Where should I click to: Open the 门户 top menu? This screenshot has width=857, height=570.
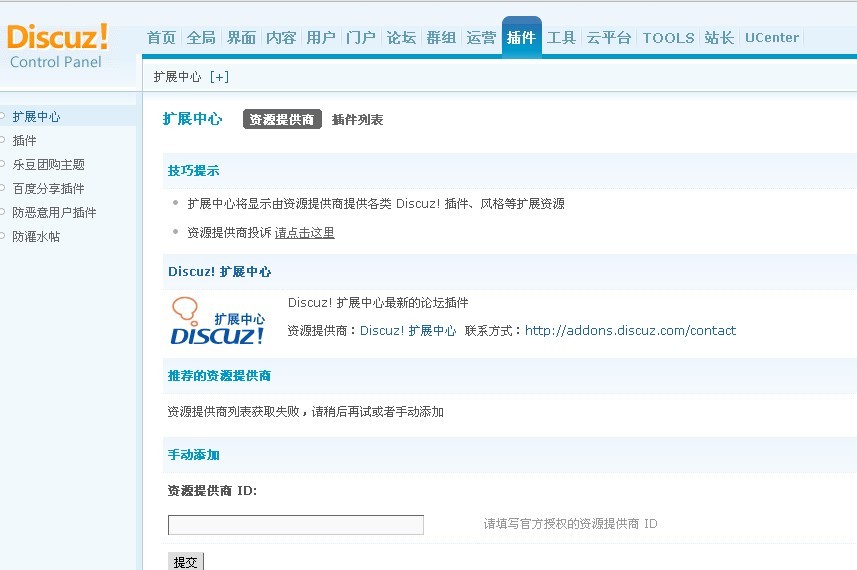pyautogui.click(x=361, y=38)
